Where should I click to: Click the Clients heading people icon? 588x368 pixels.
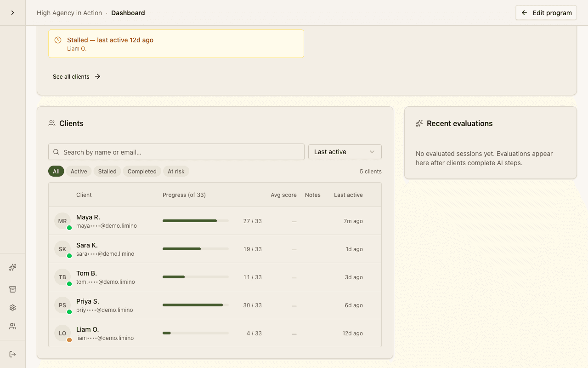coord(52,123)
